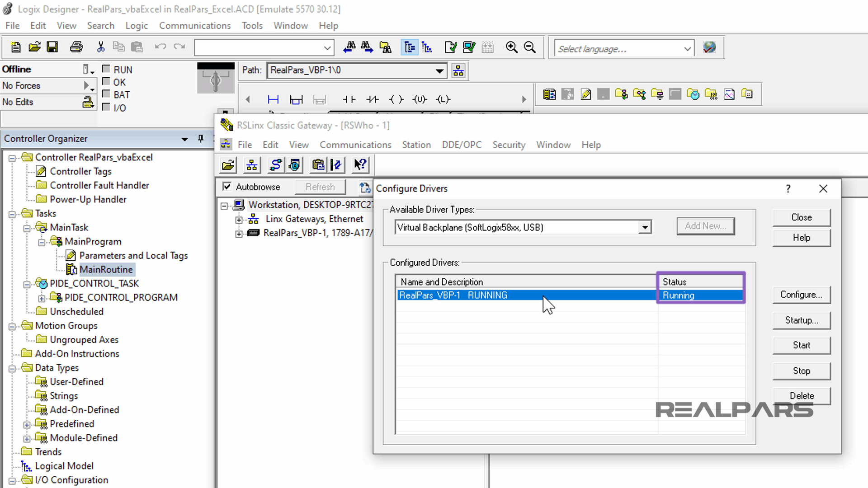
Task: Click the Who Active network icon beside Path
Action: [x=458, y=70]
